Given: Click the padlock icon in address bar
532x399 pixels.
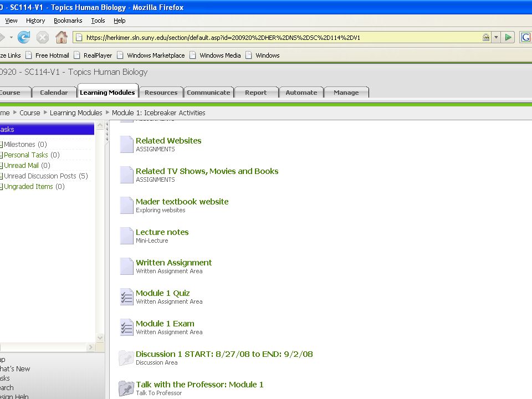Looking at the screenshot, I should 486,37.
